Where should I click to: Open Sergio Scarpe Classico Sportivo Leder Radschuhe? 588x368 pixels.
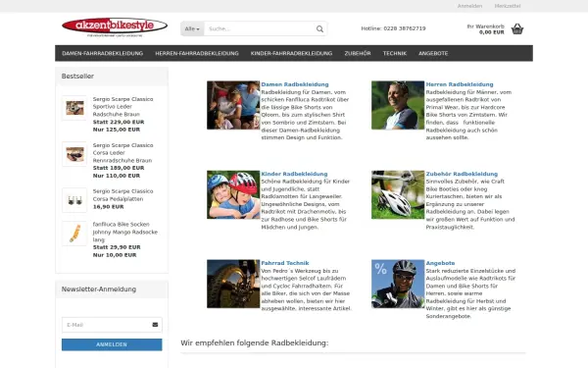tap(123, 107)
